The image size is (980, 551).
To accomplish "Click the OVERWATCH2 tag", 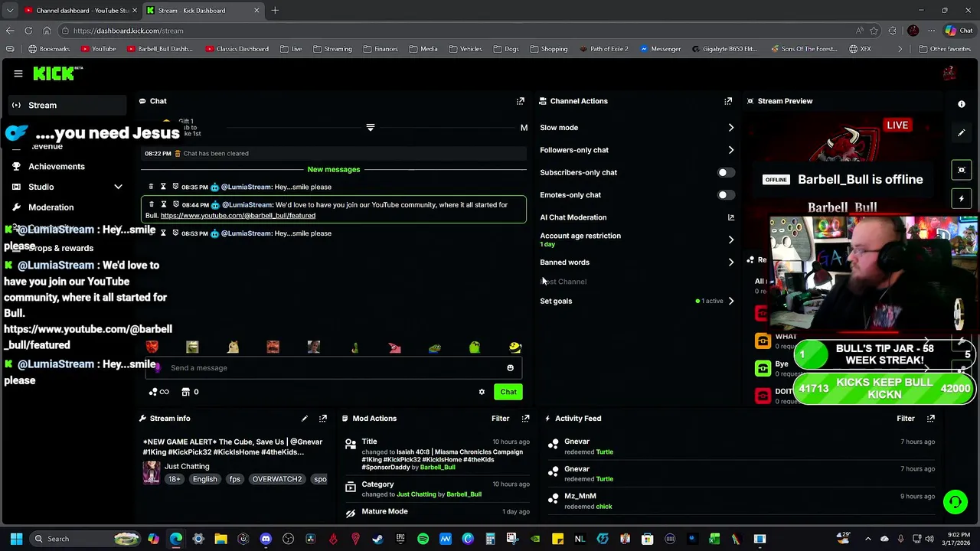I will (x=277, y=479).
